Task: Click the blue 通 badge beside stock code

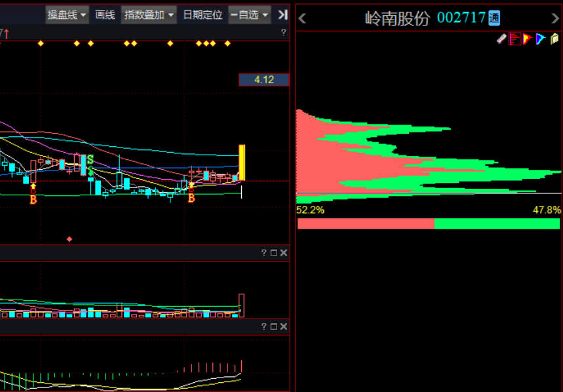Action: tap(494, 18)
